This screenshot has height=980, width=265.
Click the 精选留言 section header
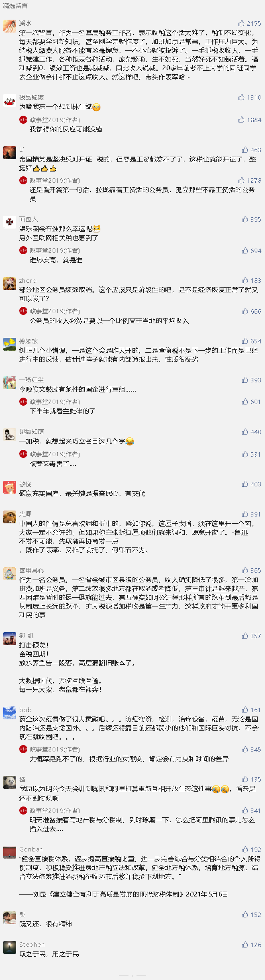tap(15, 6)
